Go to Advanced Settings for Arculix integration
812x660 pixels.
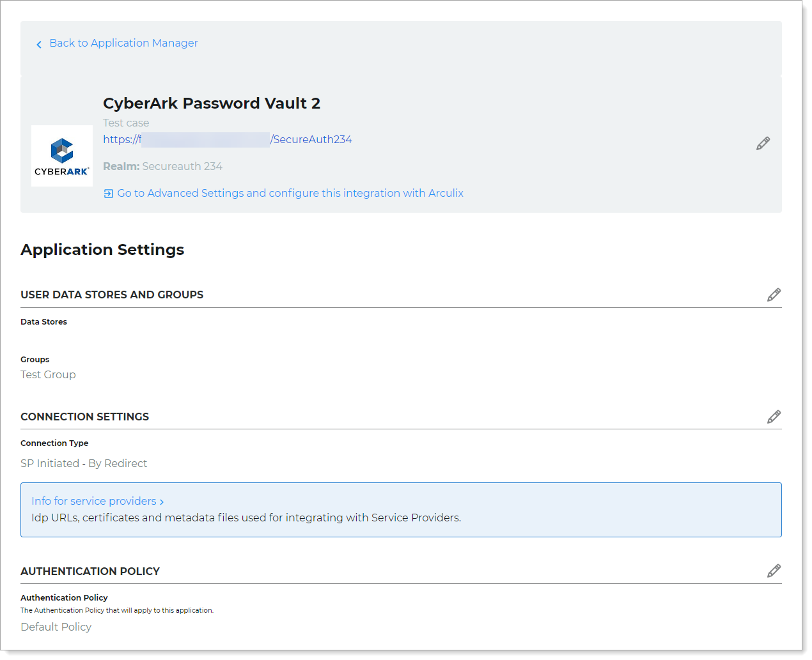pyautogui.click(x=290, y=193)
